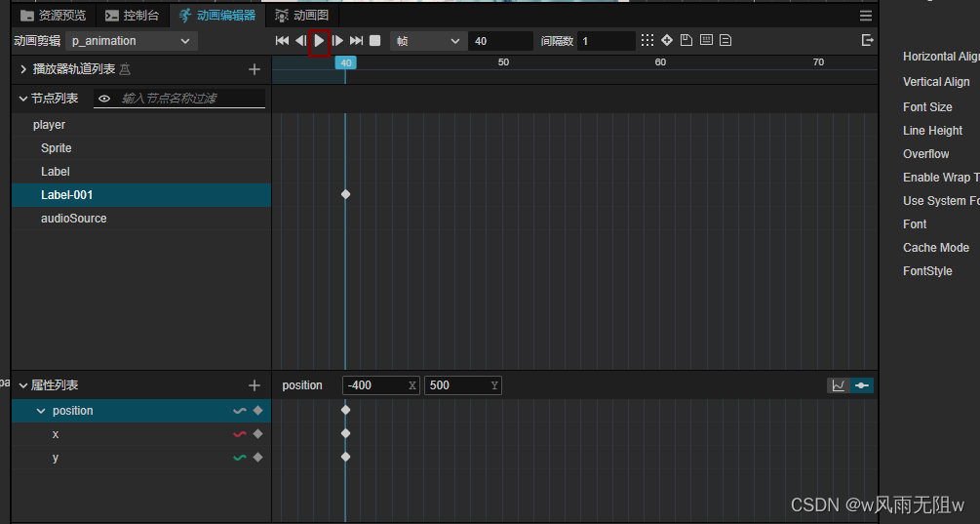The height and width of the screenshot is (524, 980).
Task: Click the Overflow property label
Action: point(925,154)
